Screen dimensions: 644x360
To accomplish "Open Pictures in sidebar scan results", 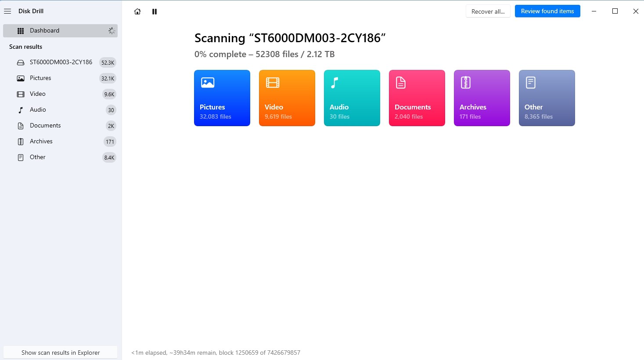I will pyautogui.click(x=61, y=78).
